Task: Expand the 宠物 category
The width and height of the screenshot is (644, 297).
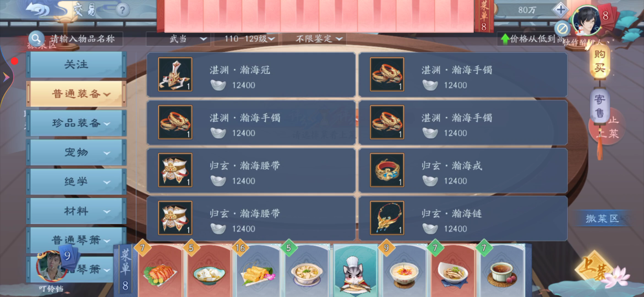Action: [76, 152]
